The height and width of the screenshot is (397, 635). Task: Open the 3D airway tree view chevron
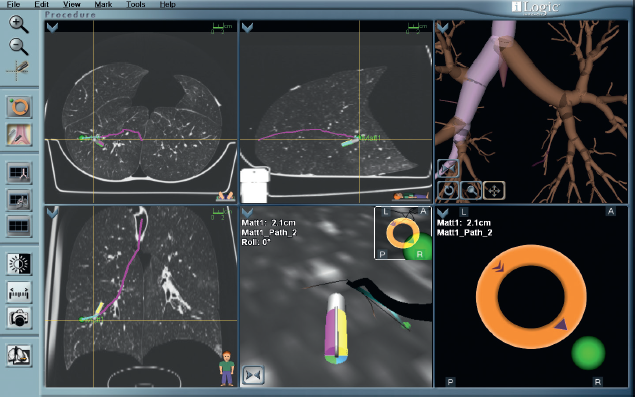(x=443, y=27)
